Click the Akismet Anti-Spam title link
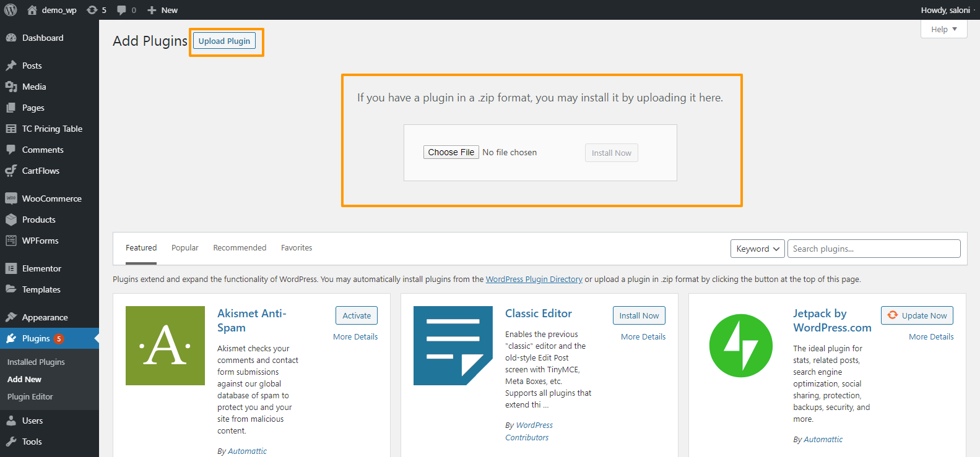Viewport: 980px width, 457px height. [x=251, y=320]
